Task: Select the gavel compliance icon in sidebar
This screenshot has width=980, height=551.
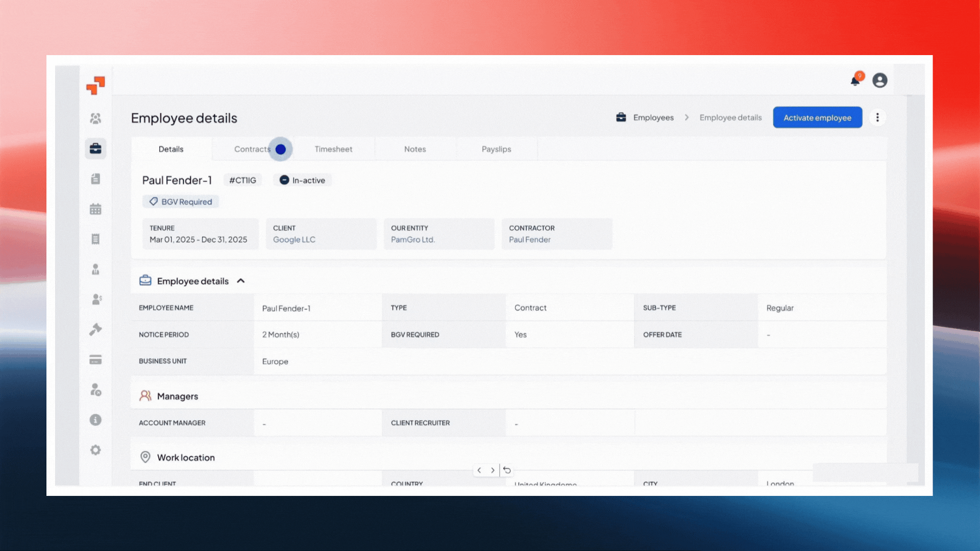Action: (95, 329)
